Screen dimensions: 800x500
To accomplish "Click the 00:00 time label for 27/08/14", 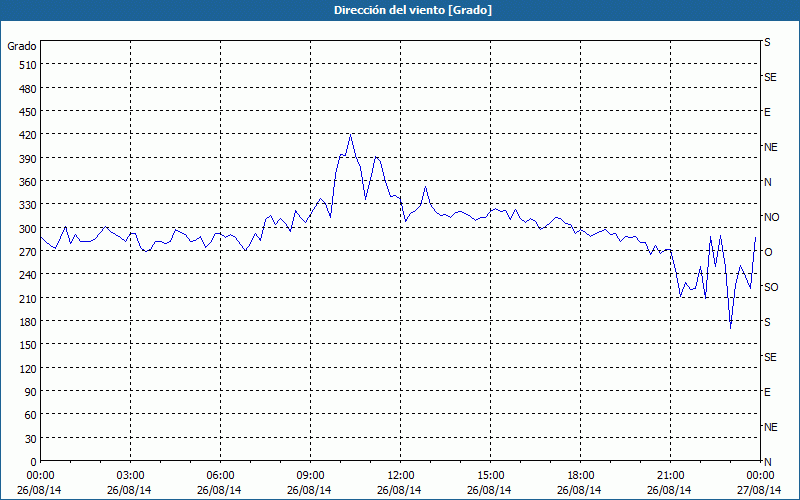I will tap(760, 476).
